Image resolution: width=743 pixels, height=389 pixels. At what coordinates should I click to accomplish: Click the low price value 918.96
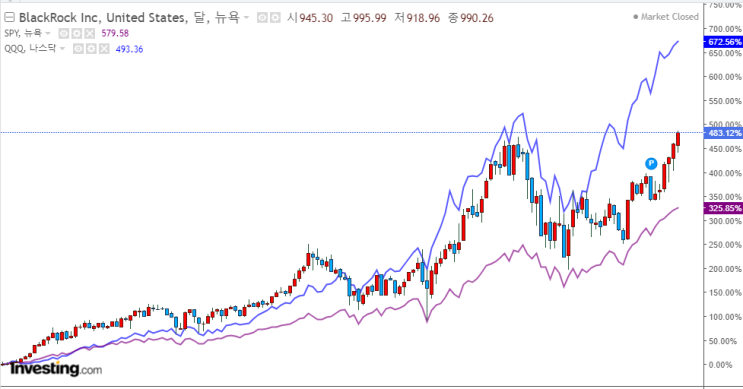(424, 18)
